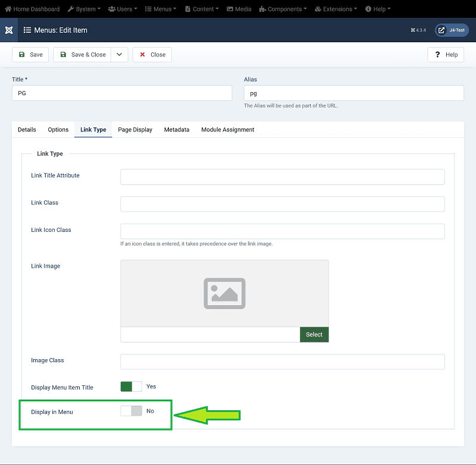Open the System dropdown menu

(83, 9)
